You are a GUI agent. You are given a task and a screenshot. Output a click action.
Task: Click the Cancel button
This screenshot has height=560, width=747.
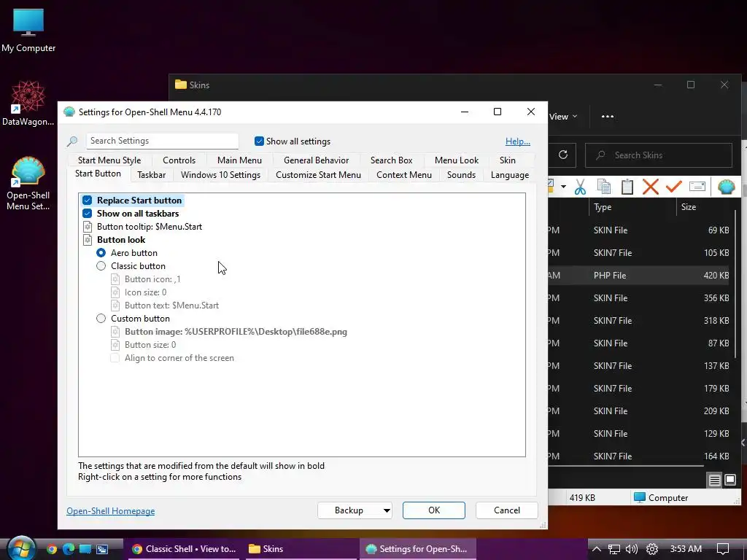507,510
